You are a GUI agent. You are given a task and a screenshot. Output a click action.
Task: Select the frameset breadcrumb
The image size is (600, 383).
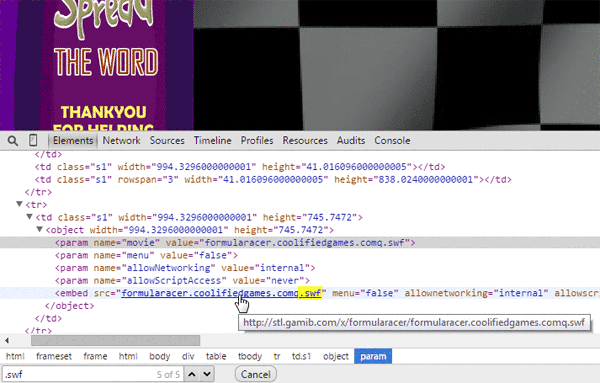pos(54,356)
